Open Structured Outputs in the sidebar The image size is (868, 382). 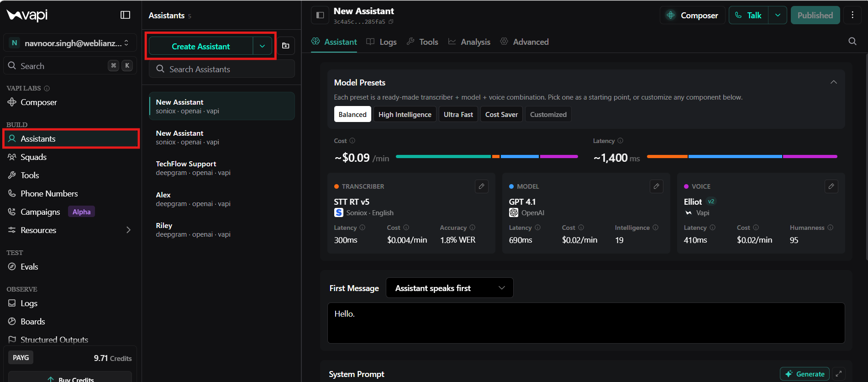pos(70,340)
